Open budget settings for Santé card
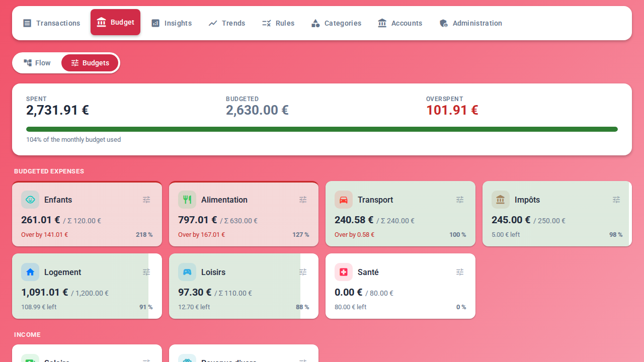This screenshot has height=362, width=644. pyautogui.click(x=460, y=272)
